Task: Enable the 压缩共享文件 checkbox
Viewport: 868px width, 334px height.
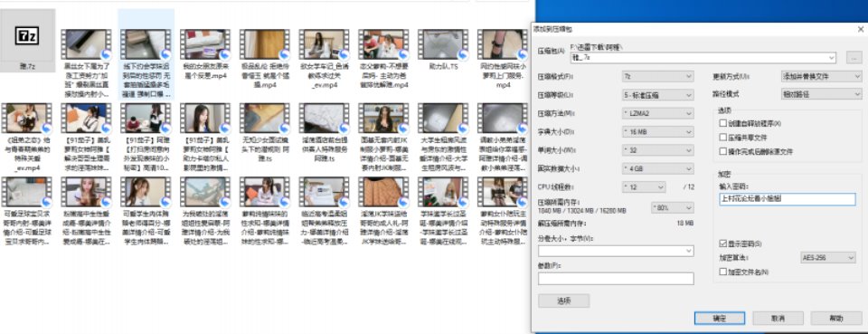Action: 722,137
